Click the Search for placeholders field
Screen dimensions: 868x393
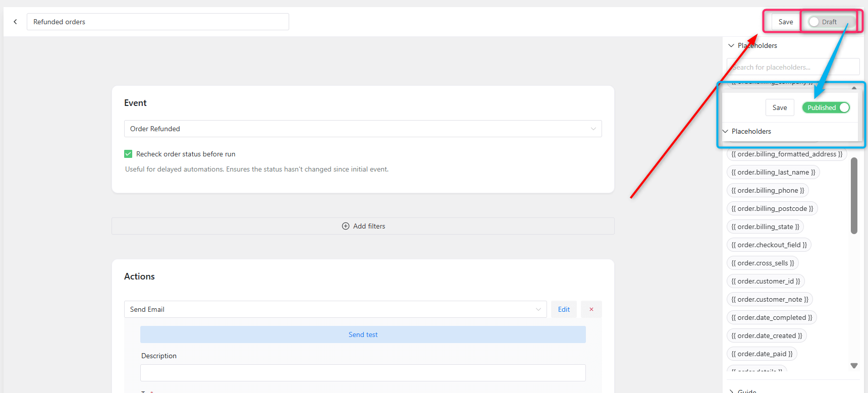click(x=792, y=67)
